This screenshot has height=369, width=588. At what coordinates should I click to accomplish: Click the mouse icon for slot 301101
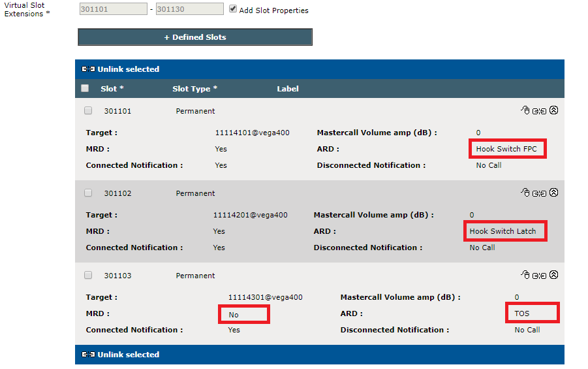pyautogui.click(x=525, y=110)
